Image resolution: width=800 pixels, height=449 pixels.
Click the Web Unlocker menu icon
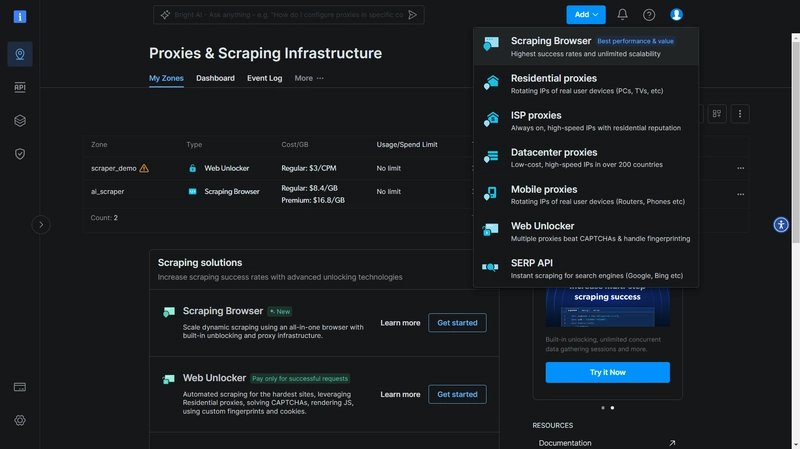(490, 230)
